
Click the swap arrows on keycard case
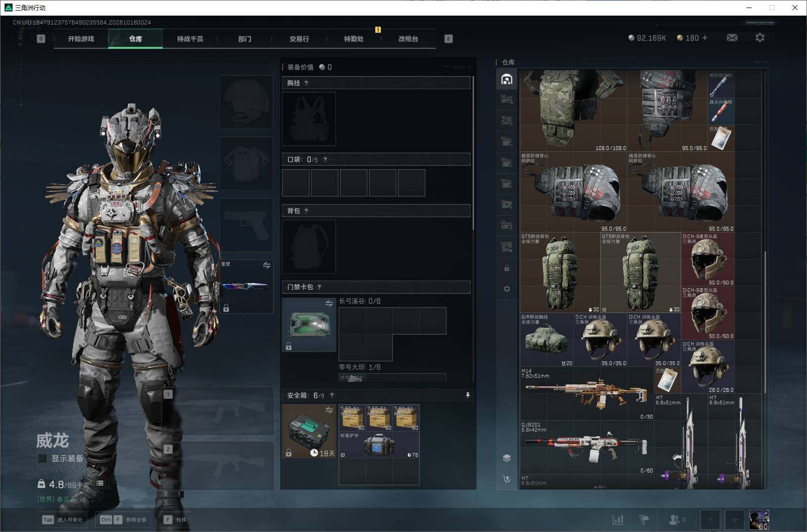point(329,303)
